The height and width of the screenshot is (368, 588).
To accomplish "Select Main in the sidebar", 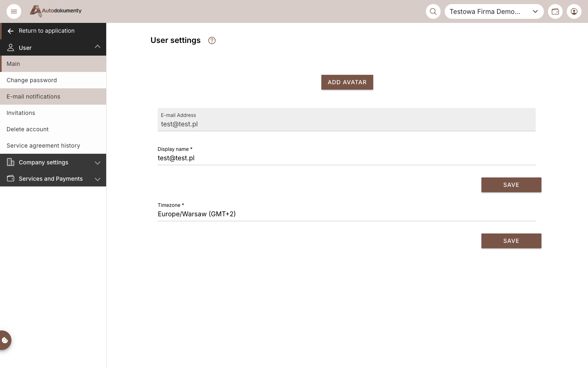I will pyautogui.click(x=53, y=64).
